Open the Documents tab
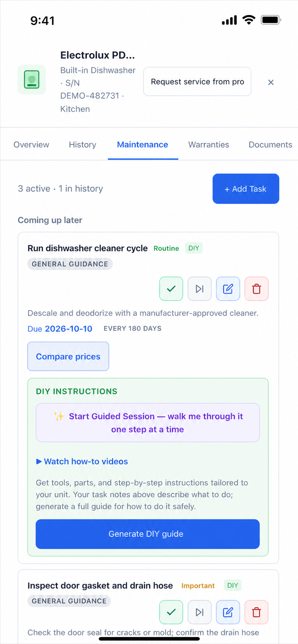Image resolution: width=298 pixels, height=644 pixels. (x=270, y=144)
